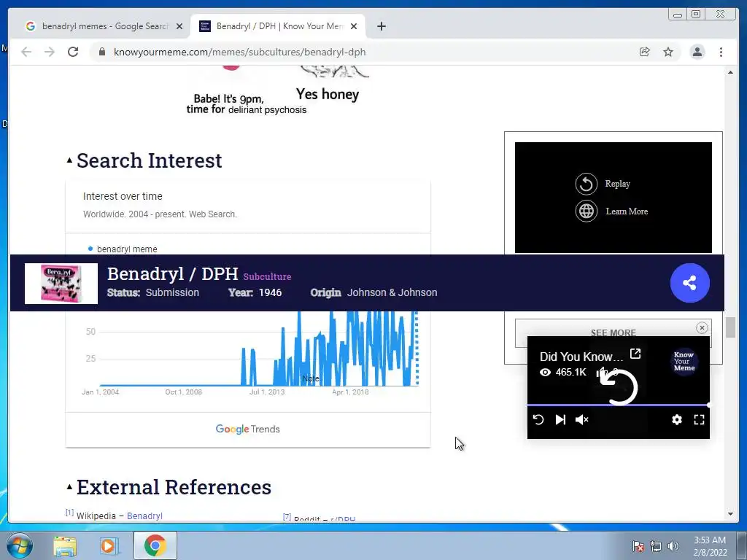Click the video progress bar

[619, 405]
